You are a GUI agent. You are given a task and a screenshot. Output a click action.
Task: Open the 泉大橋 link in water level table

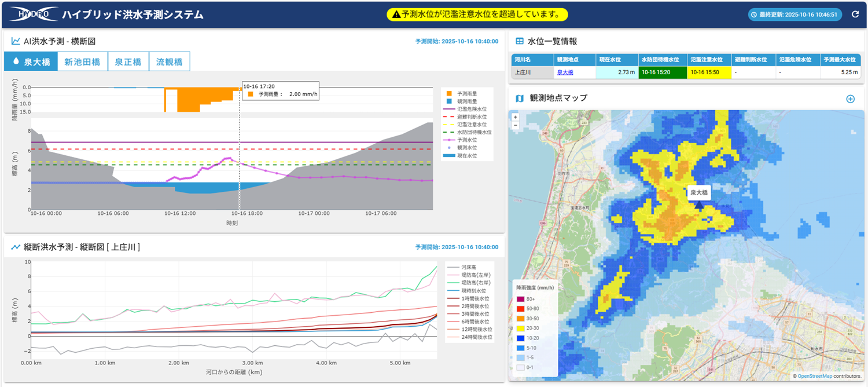click(565, 72)
